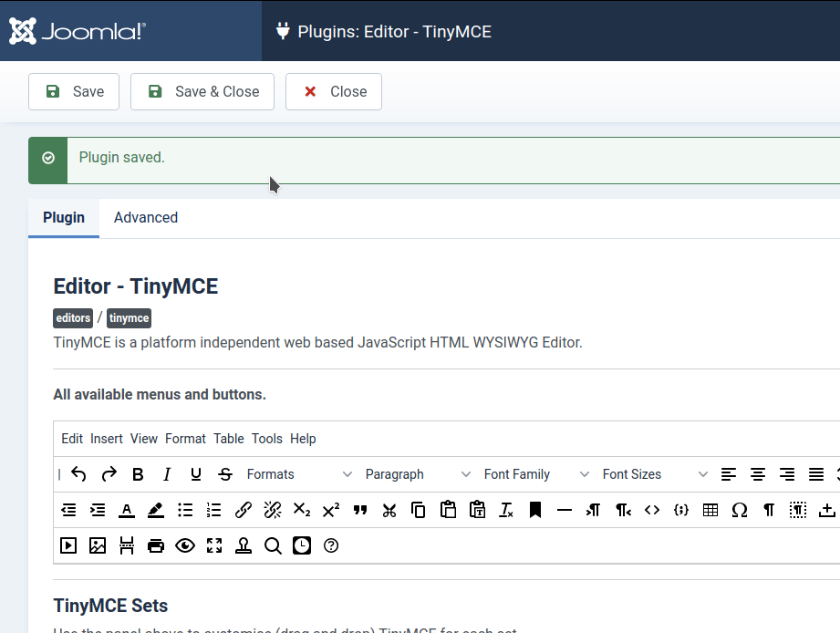Click the Remove link icon
Image resolution: width=840 pixels, height=633 pixels.
[x=273, y=511]
